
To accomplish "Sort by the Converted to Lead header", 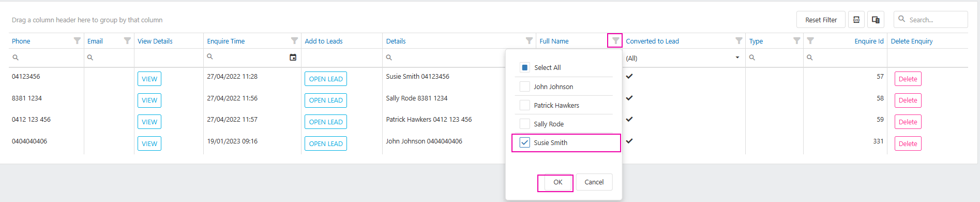I will (652, 41).
